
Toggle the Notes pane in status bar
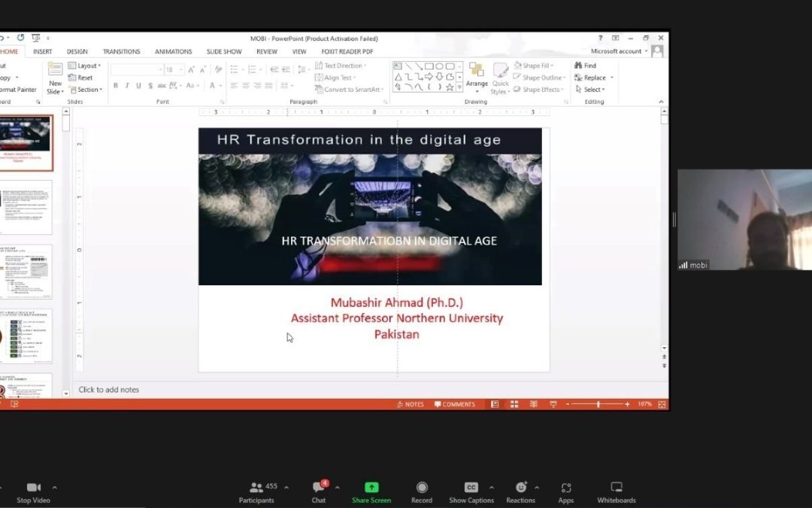pos(411,404)
